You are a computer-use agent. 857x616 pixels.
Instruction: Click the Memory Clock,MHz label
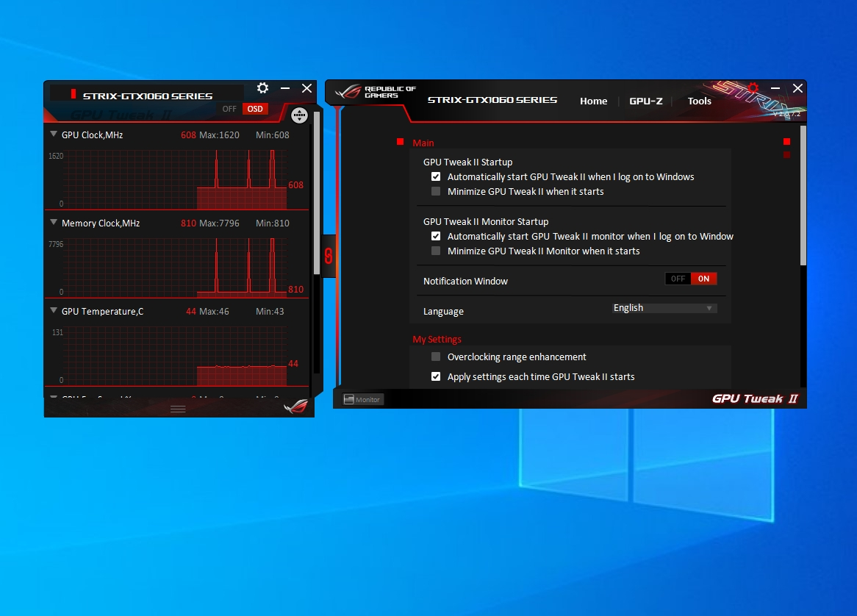[101, 223]
